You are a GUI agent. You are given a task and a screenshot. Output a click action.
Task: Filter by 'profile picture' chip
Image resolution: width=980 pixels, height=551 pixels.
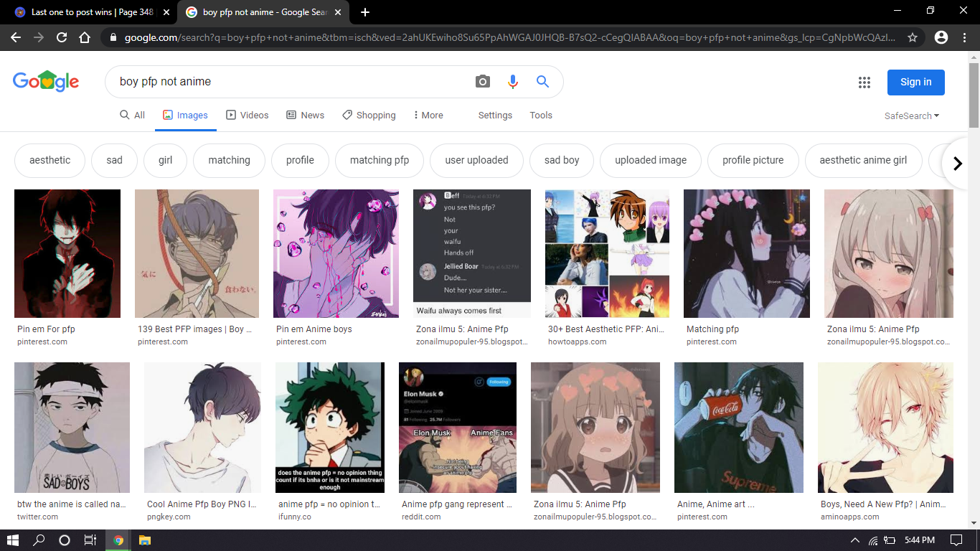click(x=753, y=161)
